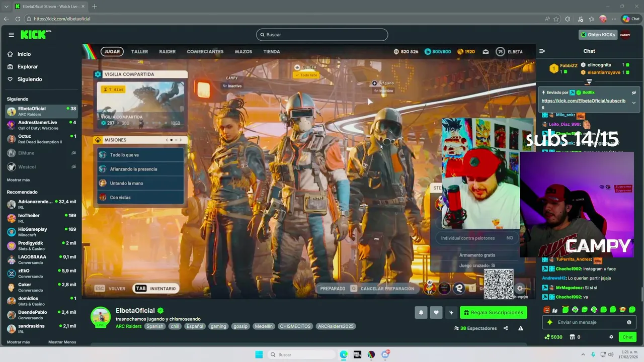Click the Buscar search box on Kick
This screenshot has width=644, height=362.
(x=322, y=35)
